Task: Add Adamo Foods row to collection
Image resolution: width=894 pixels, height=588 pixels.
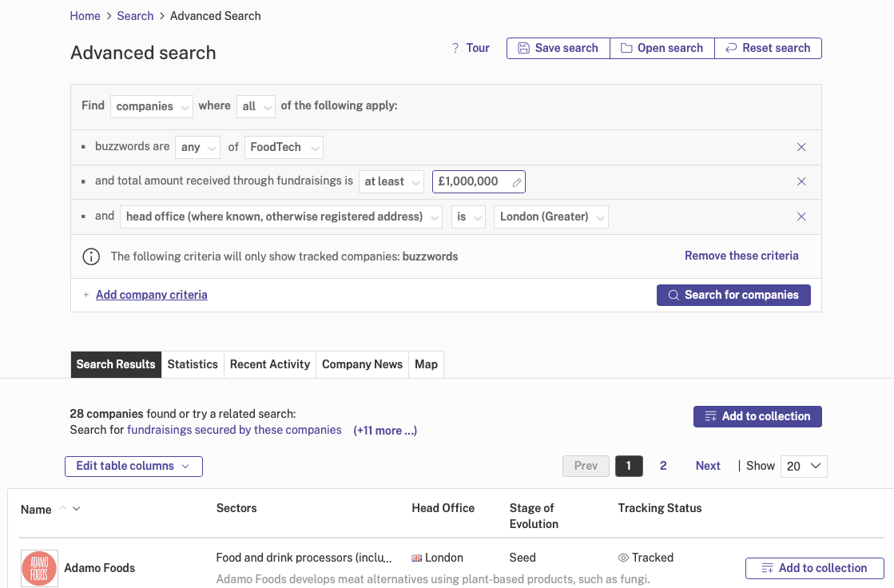Action: (815, 568)
